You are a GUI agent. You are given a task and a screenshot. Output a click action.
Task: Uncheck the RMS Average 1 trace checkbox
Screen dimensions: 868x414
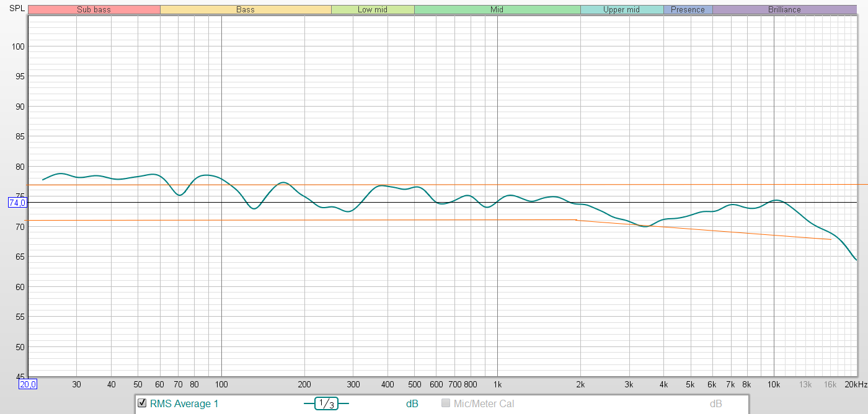pyautogui.click(x=142, y=403)
